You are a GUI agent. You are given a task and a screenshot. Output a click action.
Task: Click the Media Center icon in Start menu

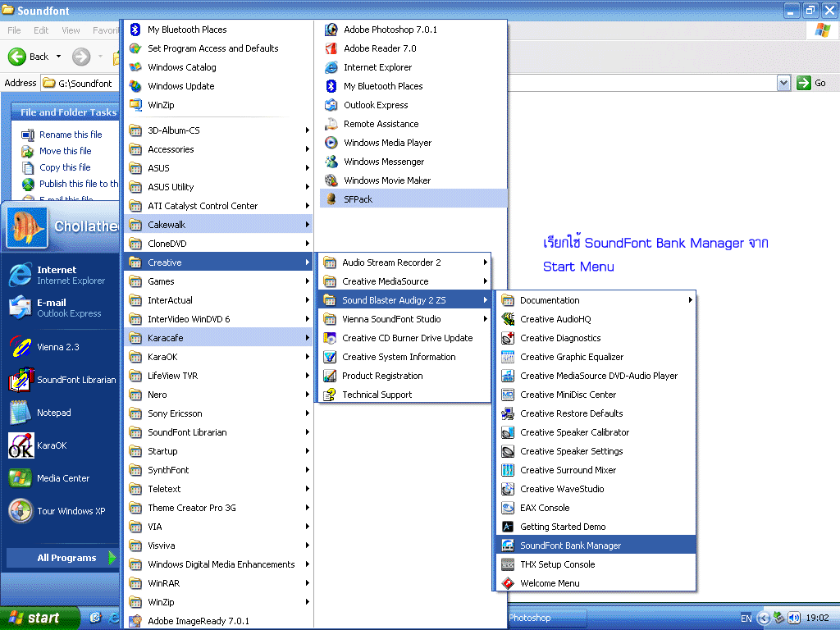21,478
